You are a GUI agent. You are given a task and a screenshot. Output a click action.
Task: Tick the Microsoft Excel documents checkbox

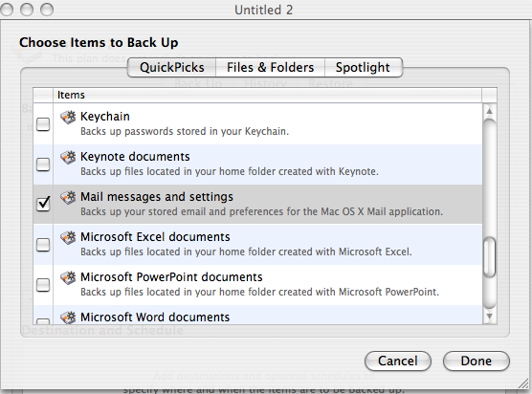[x=43, y=245]
